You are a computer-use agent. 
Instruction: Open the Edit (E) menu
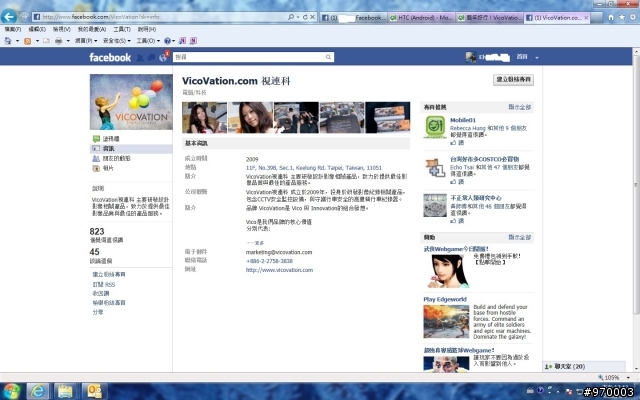click(x=37, y=29)
